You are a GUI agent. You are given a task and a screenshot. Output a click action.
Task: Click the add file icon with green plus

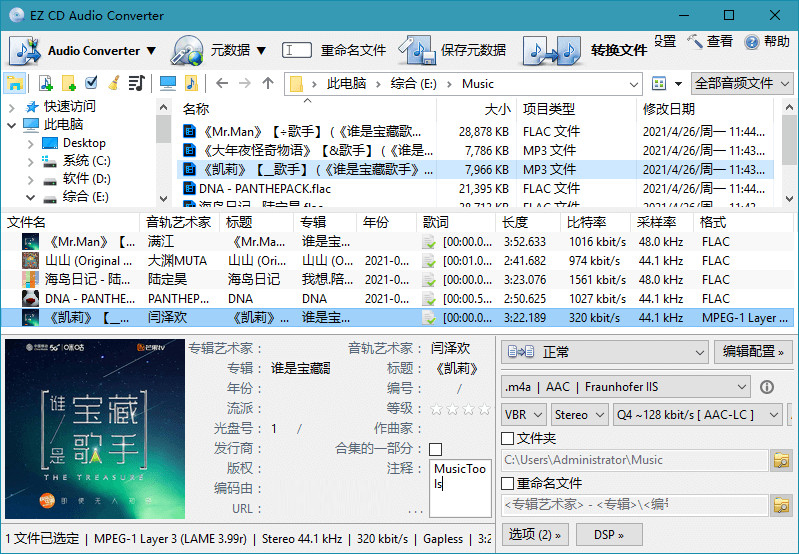pos(45,83)
